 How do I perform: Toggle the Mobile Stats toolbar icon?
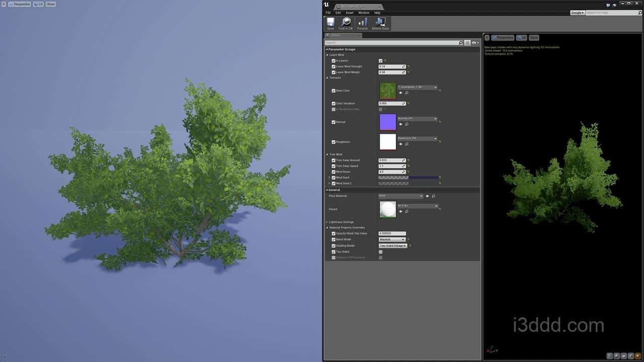380,23
